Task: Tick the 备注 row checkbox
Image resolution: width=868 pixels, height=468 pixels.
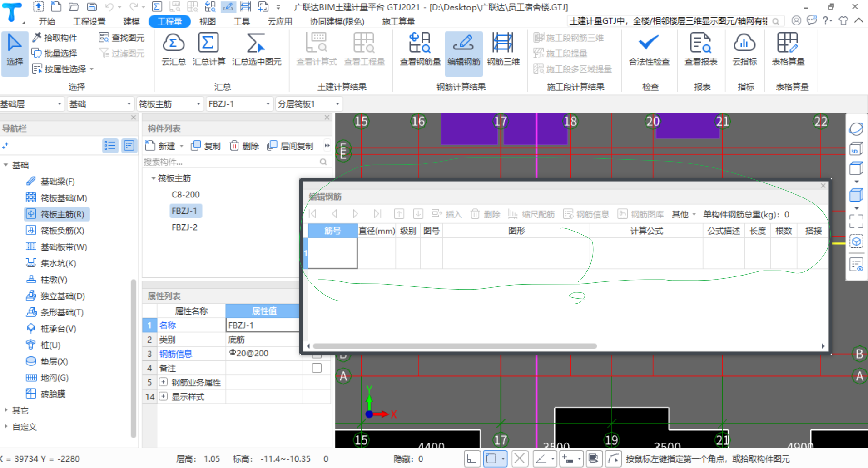Action: [x=317, y=368]
